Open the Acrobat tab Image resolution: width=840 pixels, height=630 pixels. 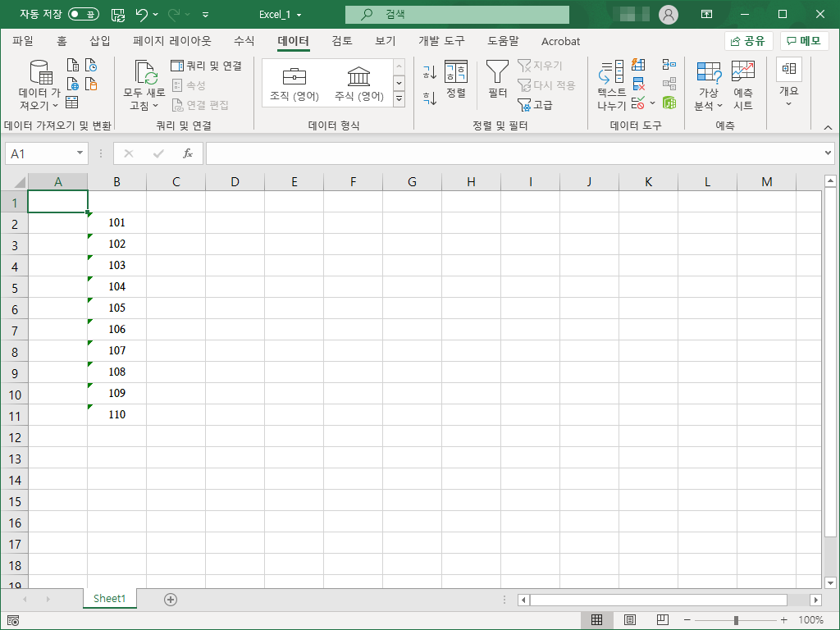560,41
